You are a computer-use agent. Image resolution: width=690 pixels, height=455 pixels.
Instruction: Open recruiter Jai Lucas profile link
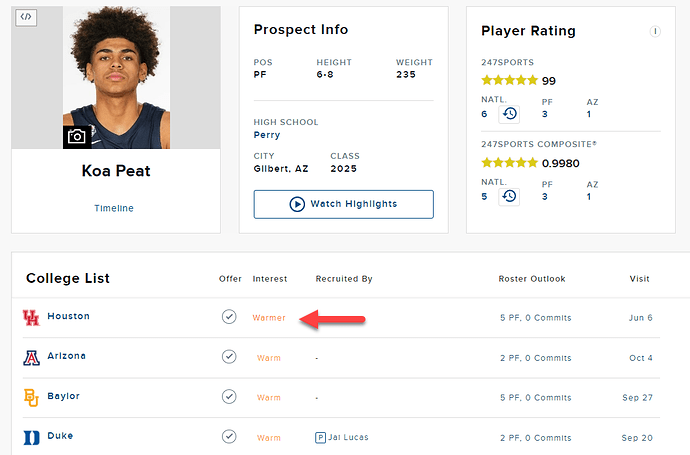coord(348,437)
